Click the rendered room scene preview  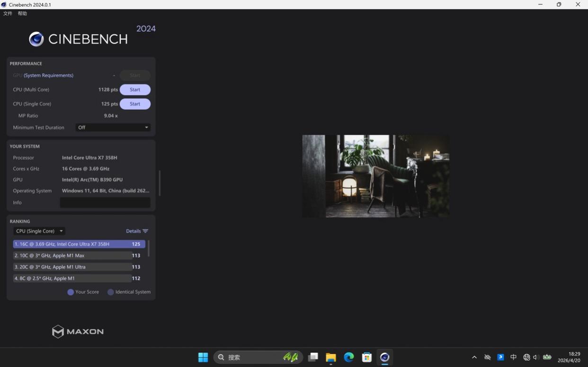tap(376, 176)
